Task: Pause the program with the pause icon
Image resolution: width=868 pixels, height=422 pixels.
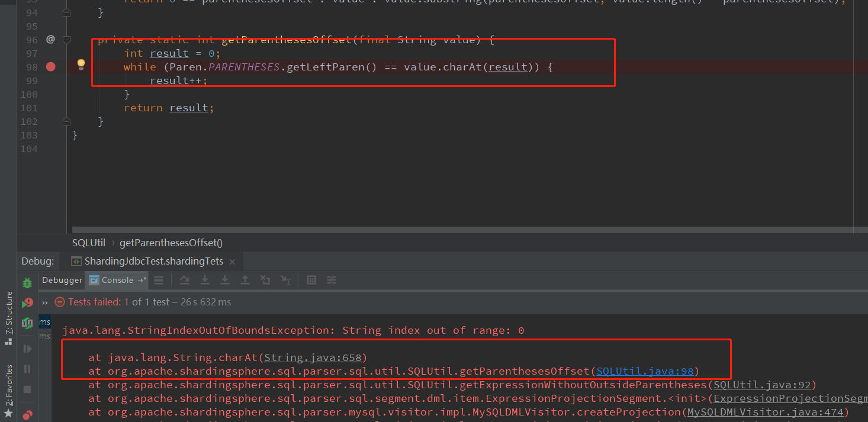Action: 27,369
